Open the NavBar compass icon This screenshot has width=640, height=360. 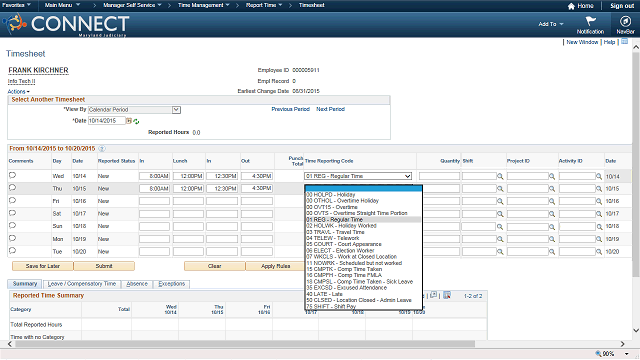[x=625, y=21]
